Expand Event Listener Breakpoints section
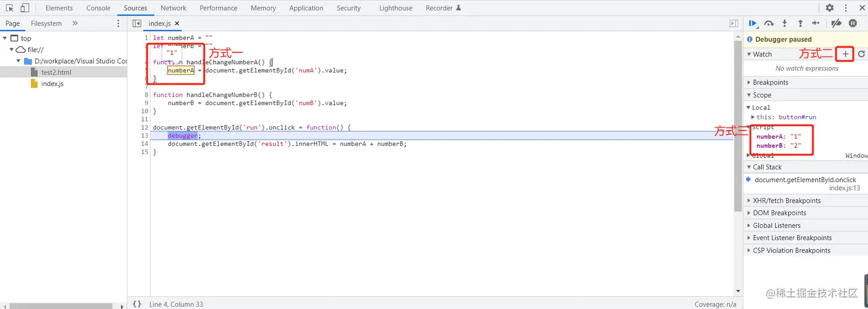 click(749, 238)
